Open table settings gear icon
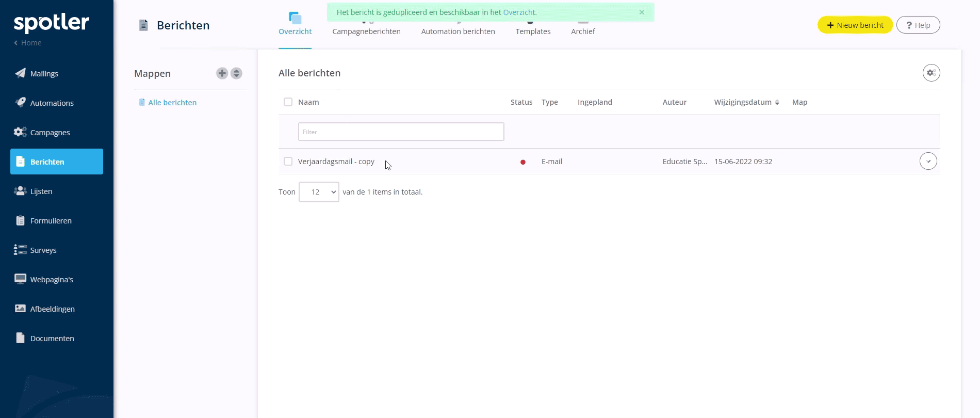The width and height of the screenshot is (980, 418). [931, 73]
